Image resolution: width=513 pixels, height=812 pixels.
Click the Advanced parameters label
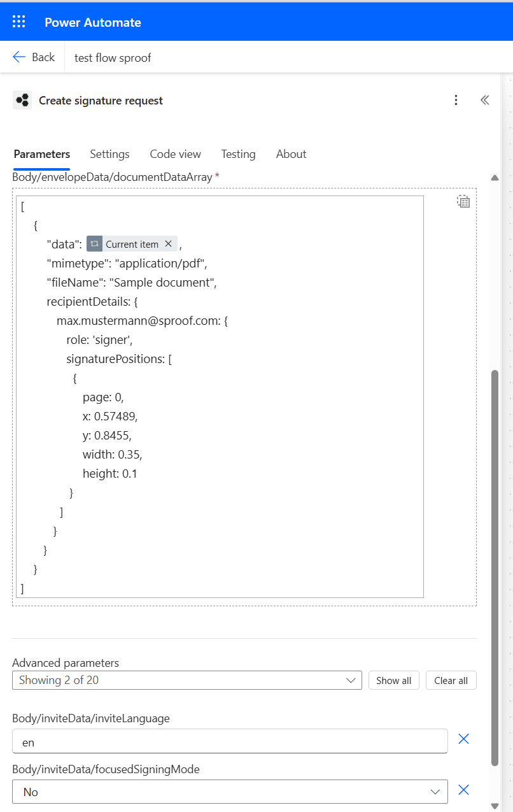pyautogui.click(x=66, y=662)
